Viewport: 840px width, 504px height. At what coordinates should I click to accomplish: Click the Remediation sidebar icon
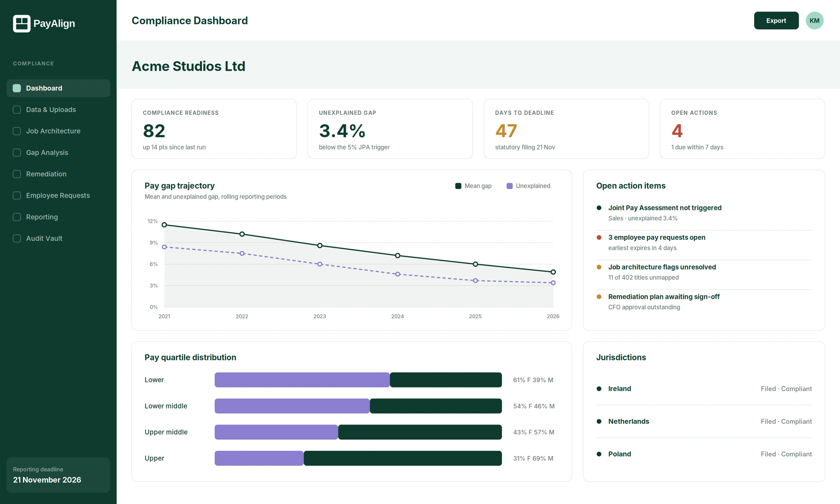(x=17, y=174)
